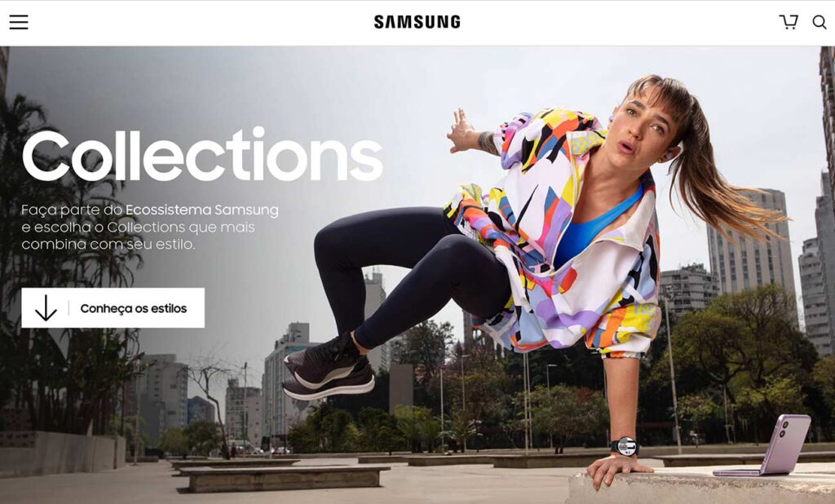This screenshot has height=504, width=835.
Task: Click the black sneaker in the banner
Action: (x=328, y=371)
